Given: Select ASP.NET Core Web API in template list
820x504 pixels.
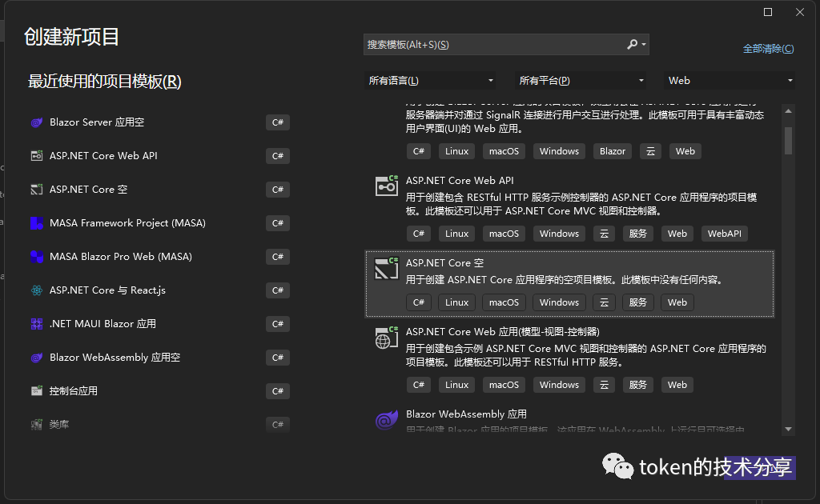Looking at the screenshot, I should point(569,209).
